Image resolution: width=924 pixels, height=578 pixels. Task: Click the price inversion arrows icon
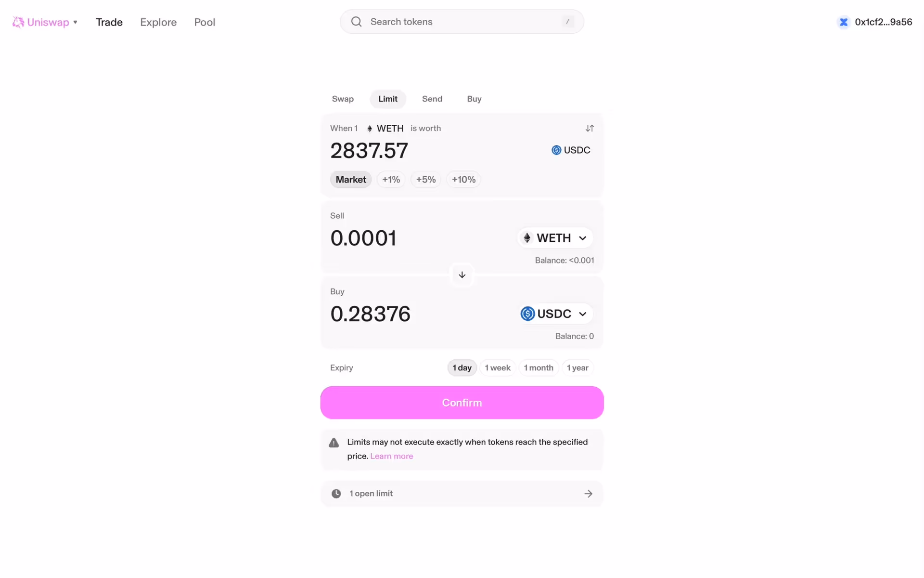pyautogui.click(x=590, y=128)
